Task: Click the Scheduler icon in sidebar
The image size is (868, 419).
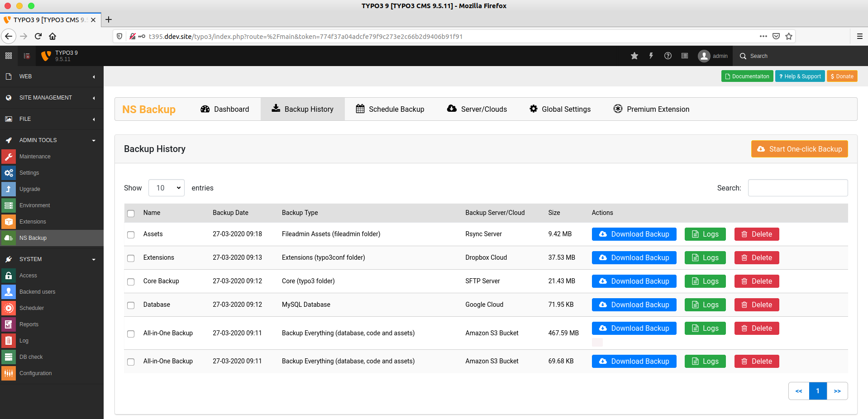Action: coord(9,308)
